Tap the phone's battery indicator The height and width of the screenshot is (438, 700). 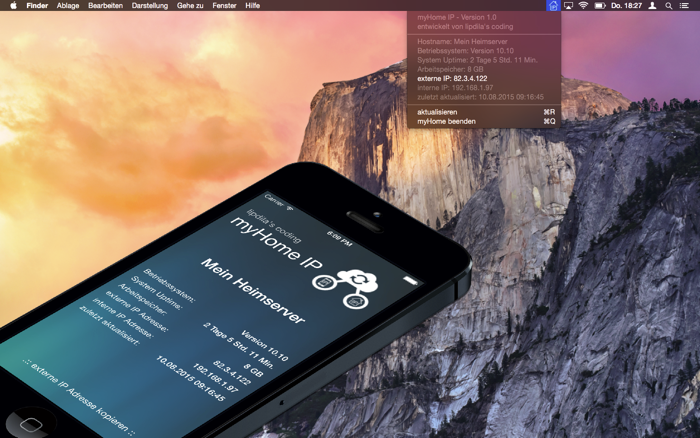click(410, 280)
